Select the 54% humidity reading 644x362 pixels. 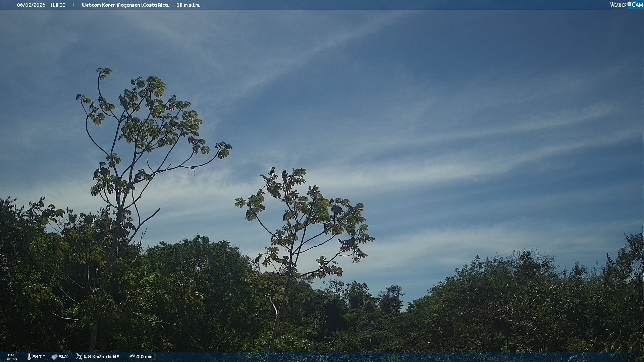point(64,357)
